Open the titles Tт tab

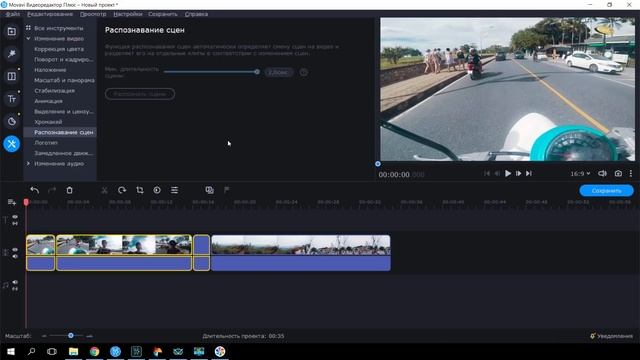(x=11, y=99)
